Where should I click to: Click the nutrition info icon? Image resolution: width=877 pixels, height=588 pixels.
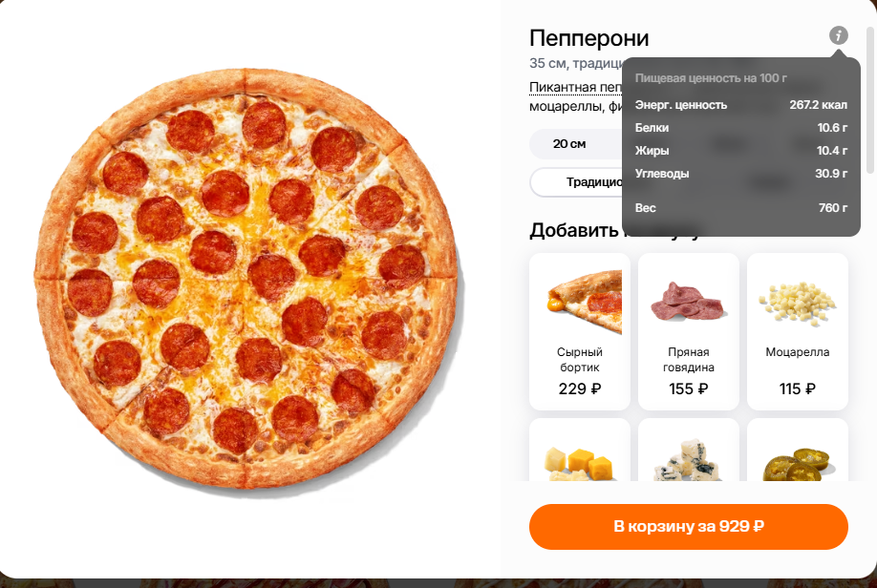(x=838, y=35)
